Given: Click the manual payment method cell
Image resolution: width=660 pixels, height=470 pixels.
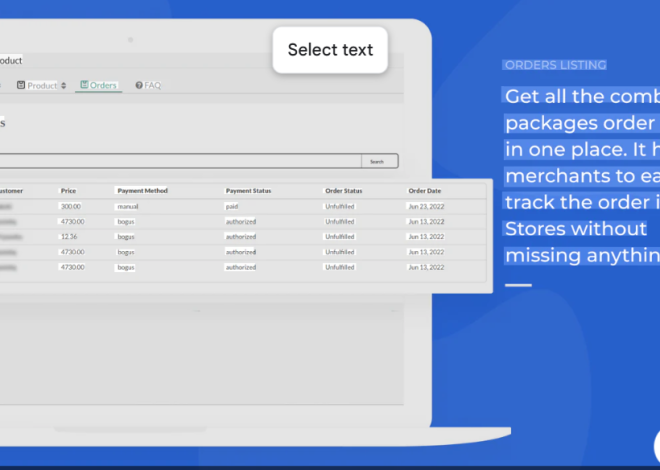Looking at the screenshot, I should (128, 206).
